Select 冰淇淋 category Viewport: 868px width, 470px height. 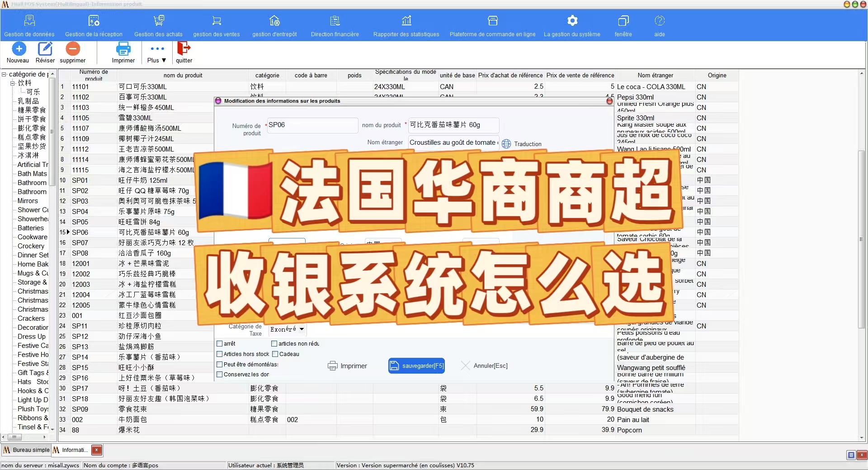[28, 155]
